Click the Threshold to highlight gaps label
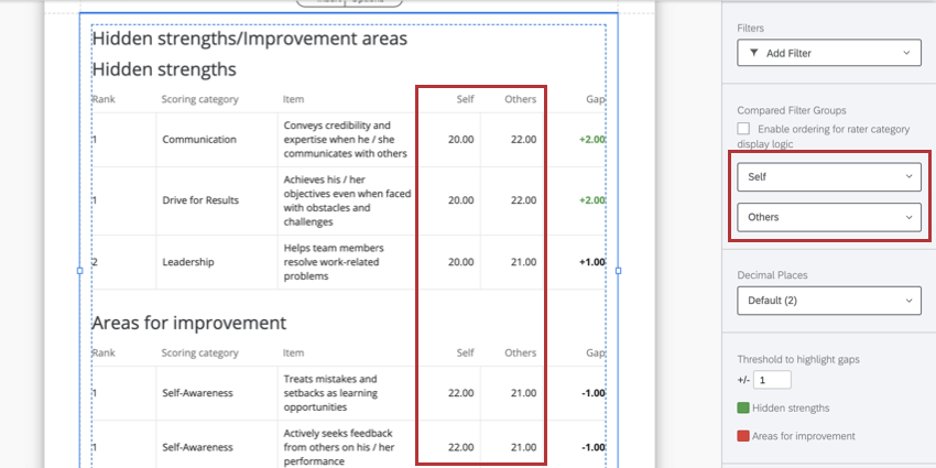 coord(798,359)
